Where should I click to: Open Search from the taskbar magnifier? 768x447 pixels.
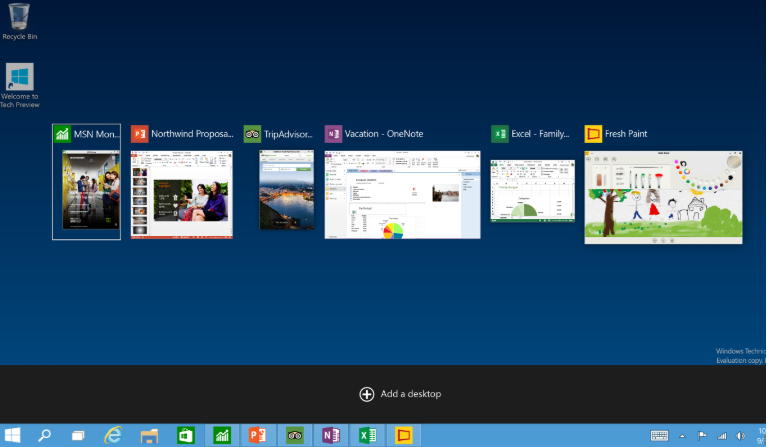[45, 435]
